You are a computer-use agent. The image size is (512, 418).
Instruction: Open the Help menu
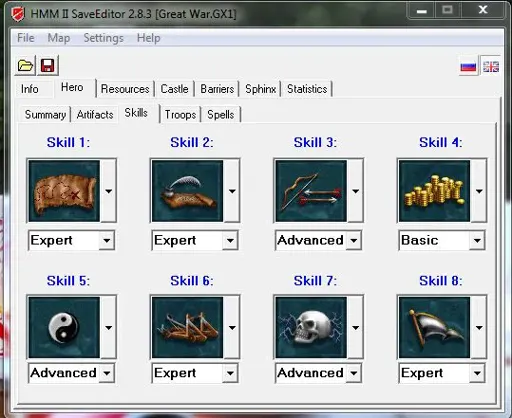tap(149, 38)
